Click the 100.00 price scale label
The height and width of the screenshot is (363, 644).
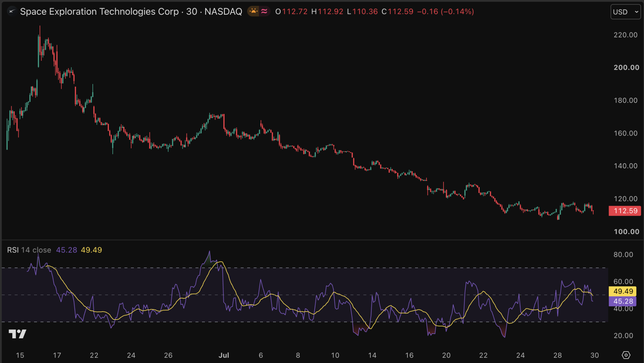[626, 231]
